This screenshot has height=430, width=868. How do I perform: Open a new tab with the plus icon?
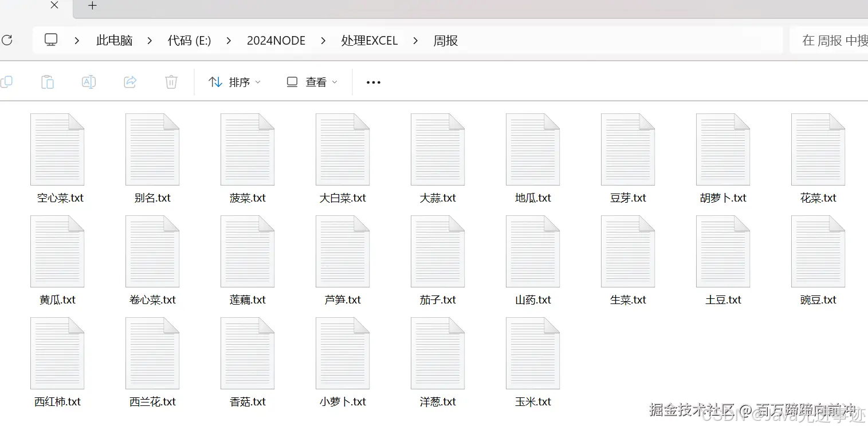tap(92, 6)
